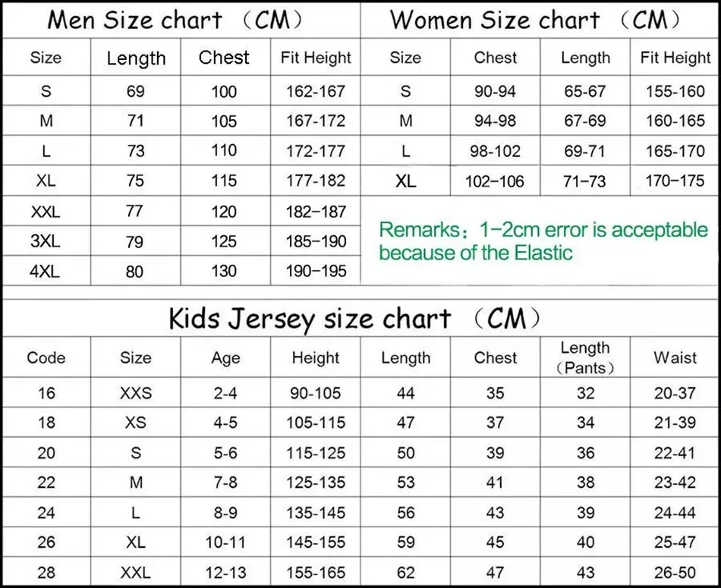Image resolution: width=721 pixels, height=588 pixels.
Task: Select the "Age" column header
Action: tap(225, 357)
